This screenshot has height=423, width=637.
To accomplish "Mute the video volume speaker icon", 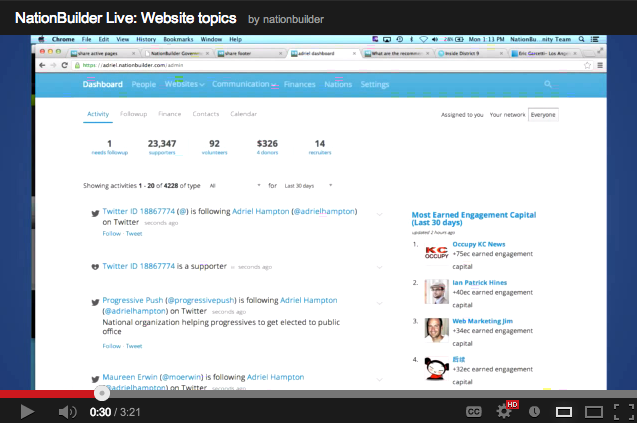I will point(67,412).
